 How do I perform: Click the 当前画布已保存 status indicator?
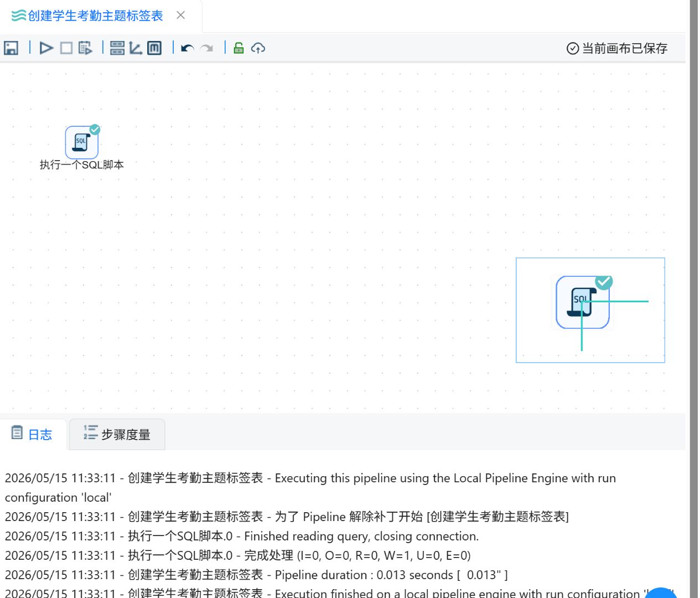pos(617,48)
